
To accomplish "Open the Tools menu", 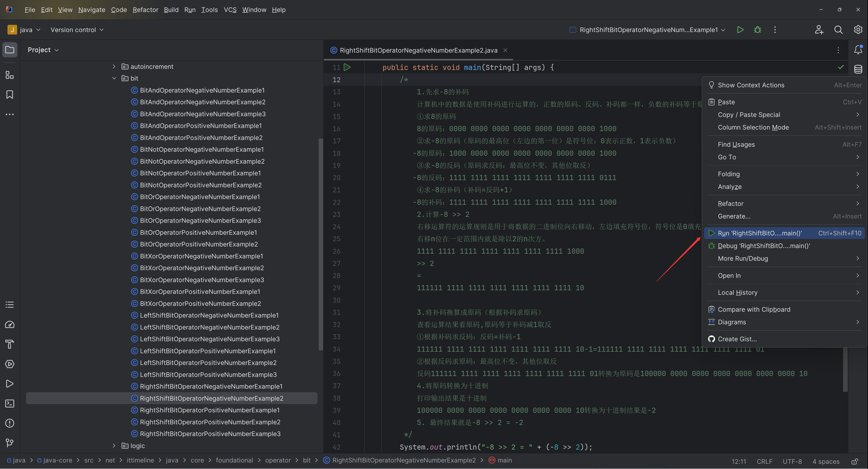I will pos(209,10).
